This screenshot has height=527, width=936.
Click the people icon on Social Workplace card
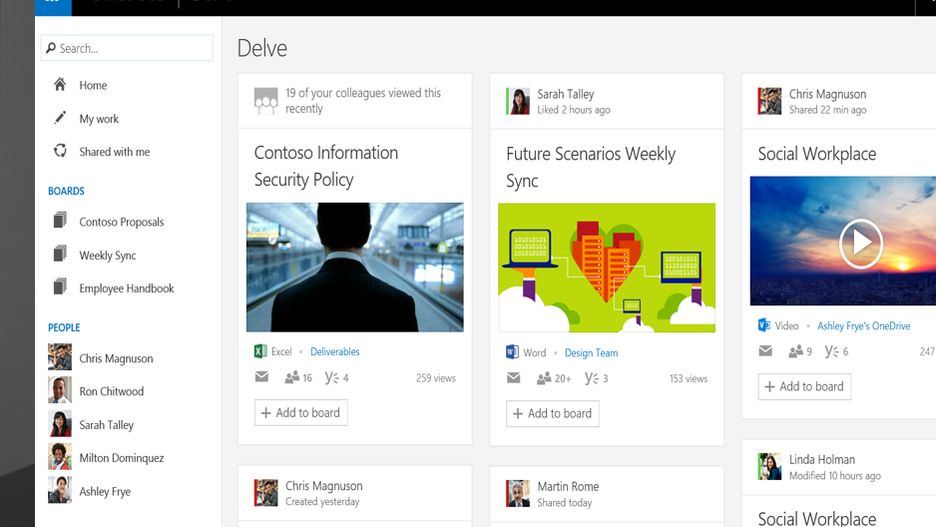795,352
